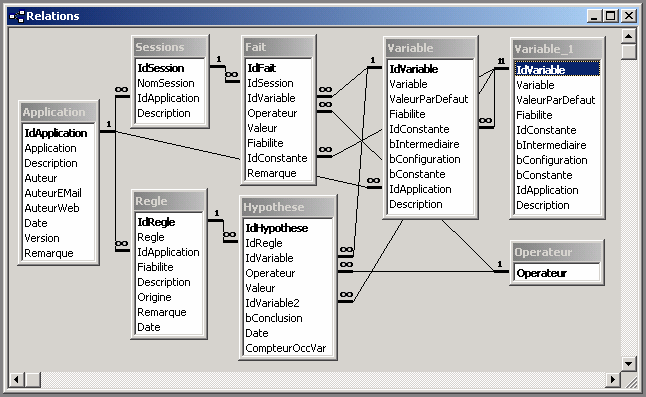Image resolution: width=646 pixels, height=397 pixels.
Task: Click Auteur field in Application table
Action: tap(41, 178)
